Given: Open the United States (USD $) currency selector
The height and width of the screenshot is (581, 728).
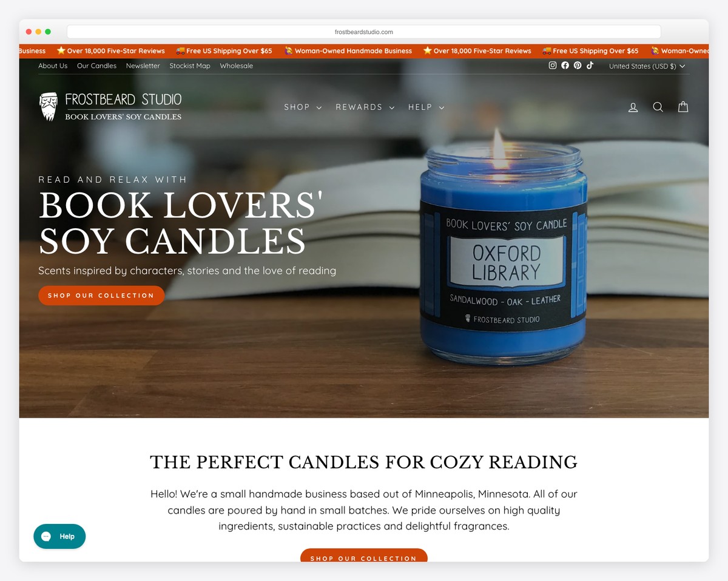Looking at the screenshot, I should pos(647,66).
